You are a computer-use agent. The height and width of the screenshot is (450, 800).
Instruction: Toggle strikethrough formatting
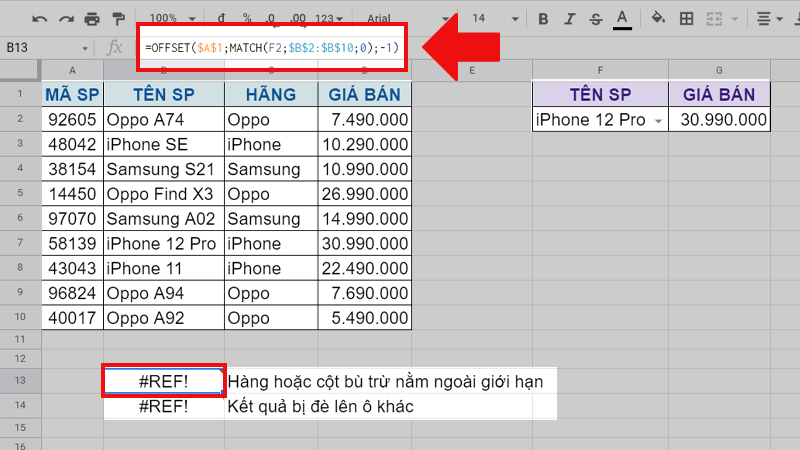(595, 19)
